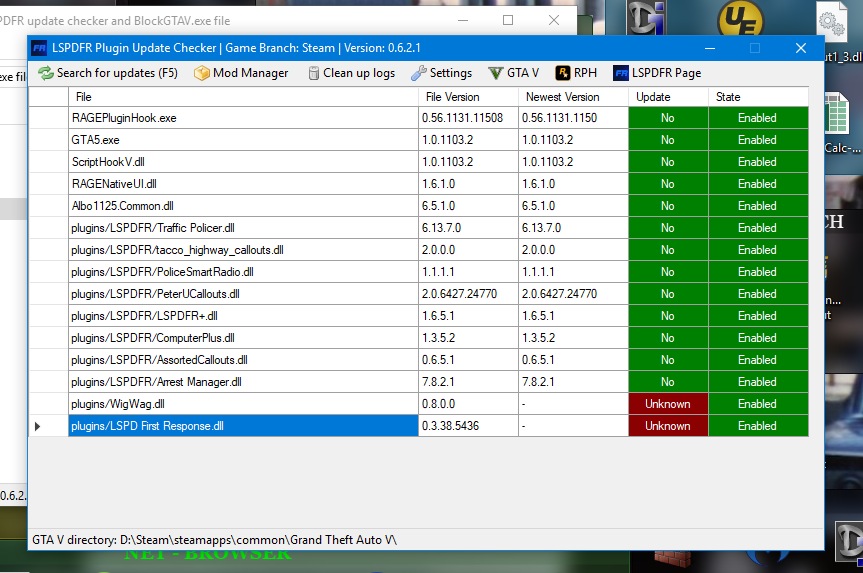Click the No update cell for ComputerPlus.dll
The height and width of the screenshot is (573, 863).
pyautogui.click(x=668, y=338)
